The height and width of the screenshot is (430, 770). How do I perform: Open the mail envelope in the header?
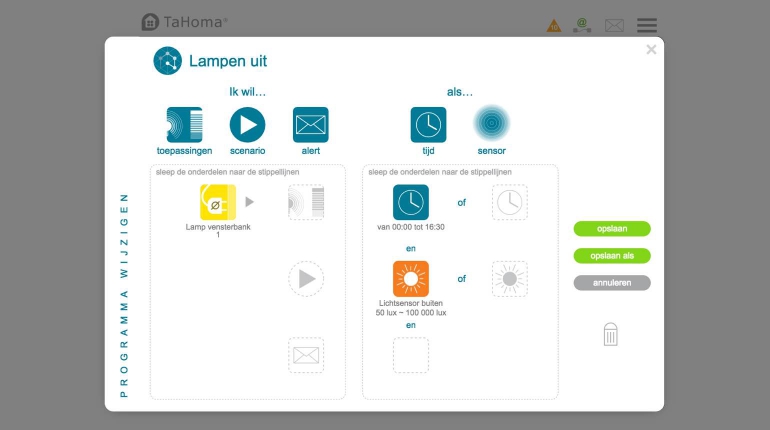(x=614, y=26)
